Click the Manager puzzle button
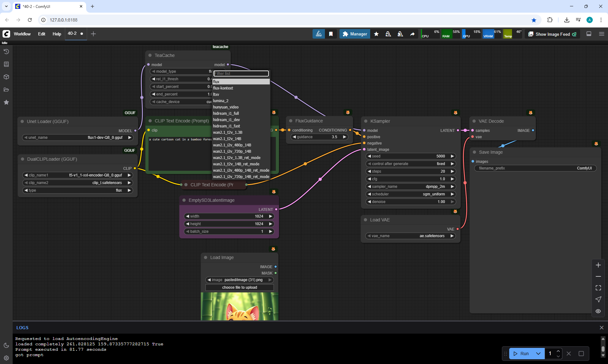This screenshot has width=608, height=364. pyautogui.click(x=355, y=34)
